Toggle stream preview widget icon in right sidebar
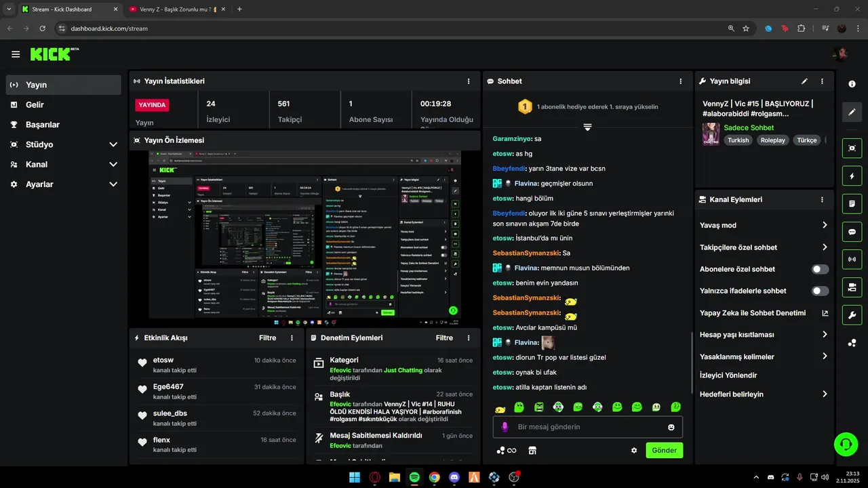Image resolution: width=868 pixels, height=488 pixels. tap(852, 148)
